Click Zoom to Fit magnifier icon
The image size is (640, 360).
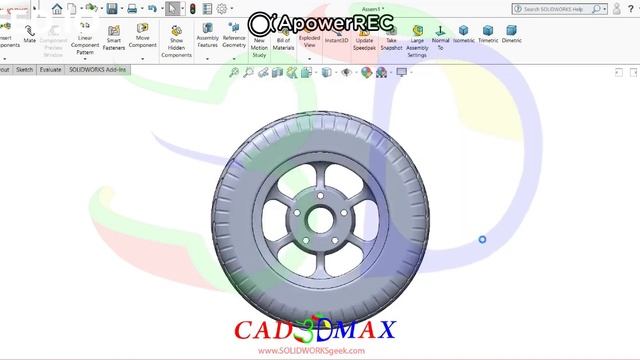click(234, 73)
